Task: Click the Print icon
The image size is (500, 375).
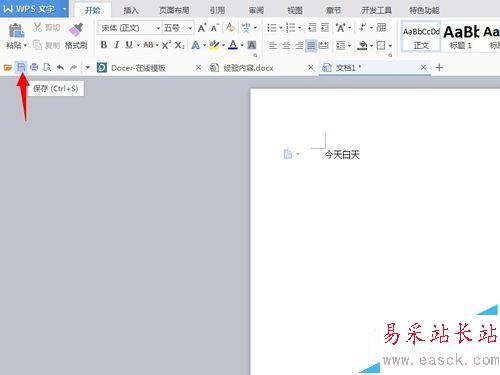Action: tap(34, 68)
